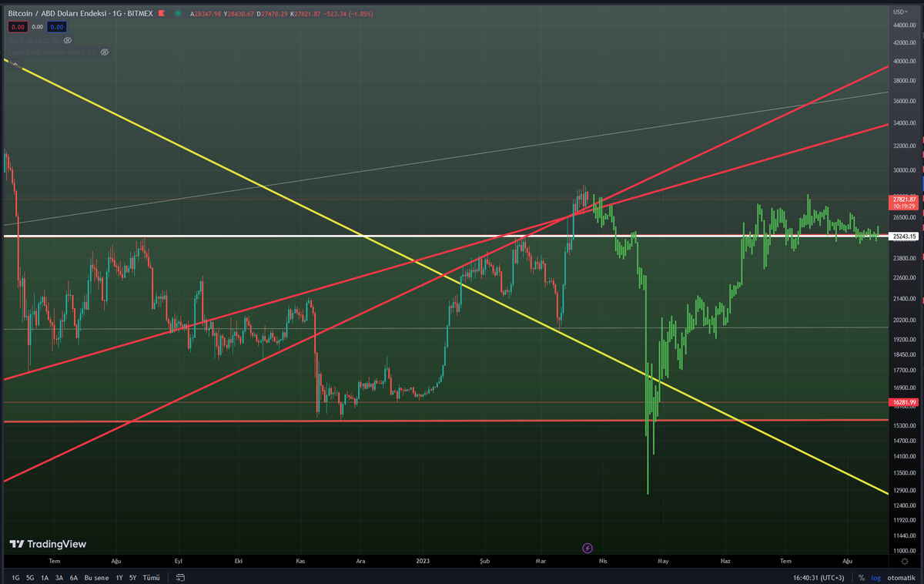Click the 'May' time axis label
This screenshot has height=584, width=924.
click(x=662, y=562)
